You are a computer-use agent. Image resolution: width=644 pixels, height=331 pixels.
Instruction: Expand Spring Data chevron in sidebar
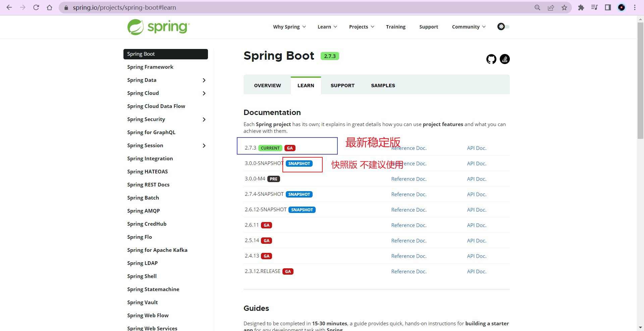204,80
